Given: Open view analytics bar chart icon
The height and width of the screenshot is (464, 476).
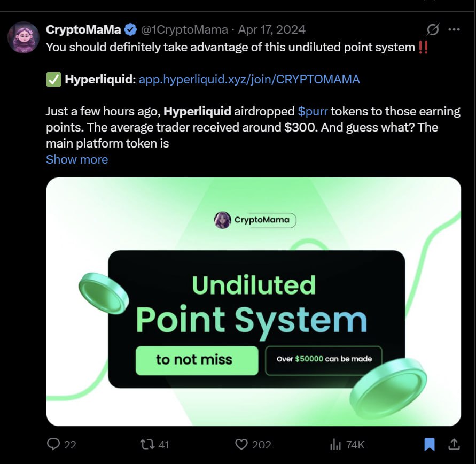Looking at the screenshot, I should pyautogui.click(x=335, y=444).
